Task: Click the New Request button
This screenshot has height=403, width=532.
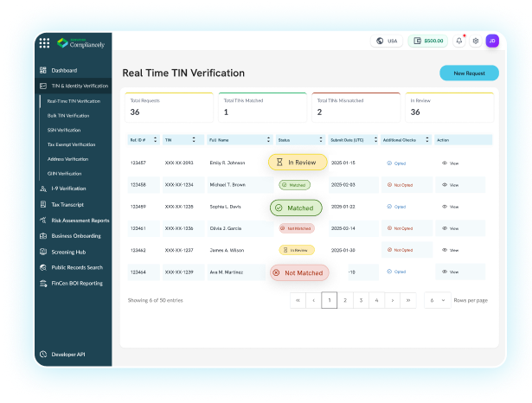Action: point(469,74)
